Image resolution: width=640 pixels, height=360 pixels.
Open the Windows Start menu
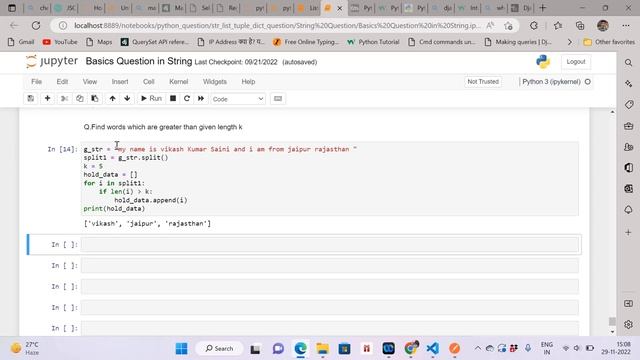click(182, 349)
